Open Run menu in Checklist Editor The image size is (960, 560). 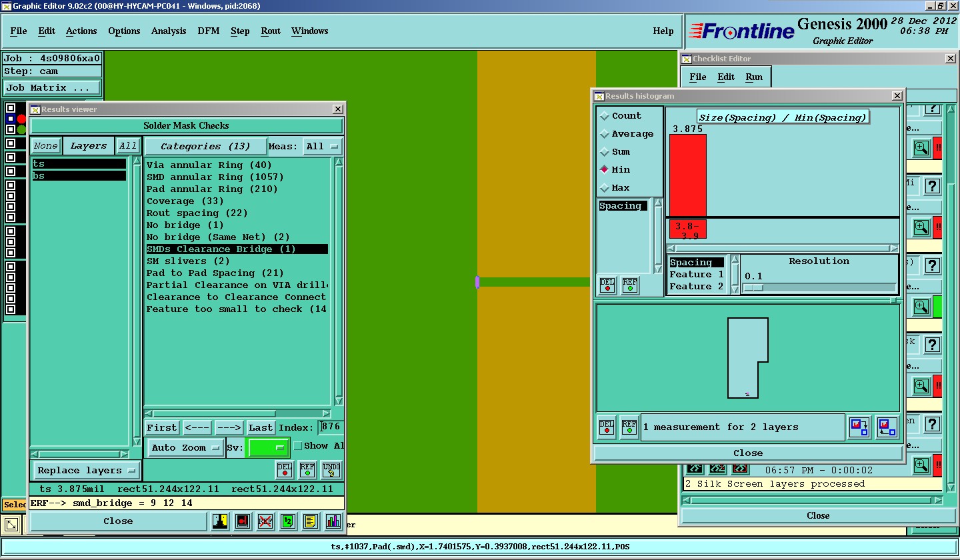click(754, 77)
